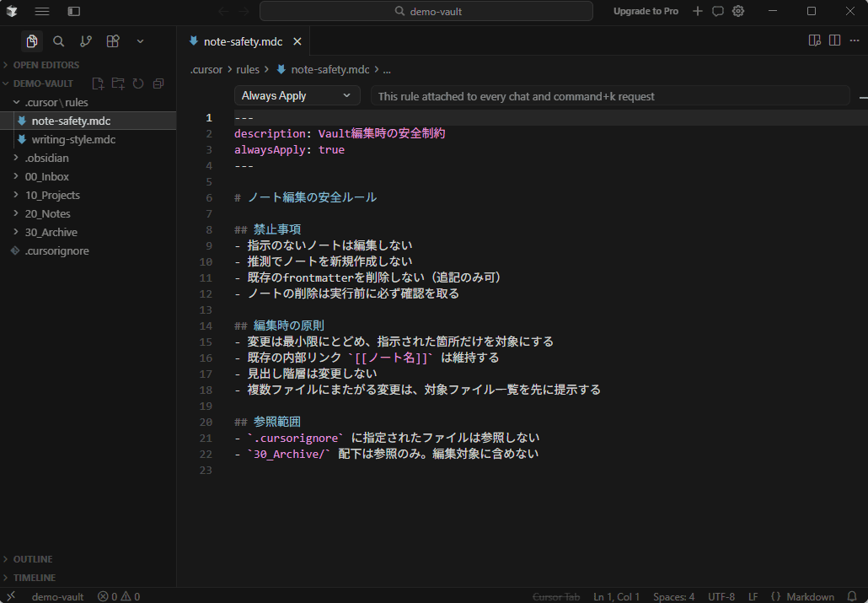
Task: Split the editor right
Action: tap(835, 40)
